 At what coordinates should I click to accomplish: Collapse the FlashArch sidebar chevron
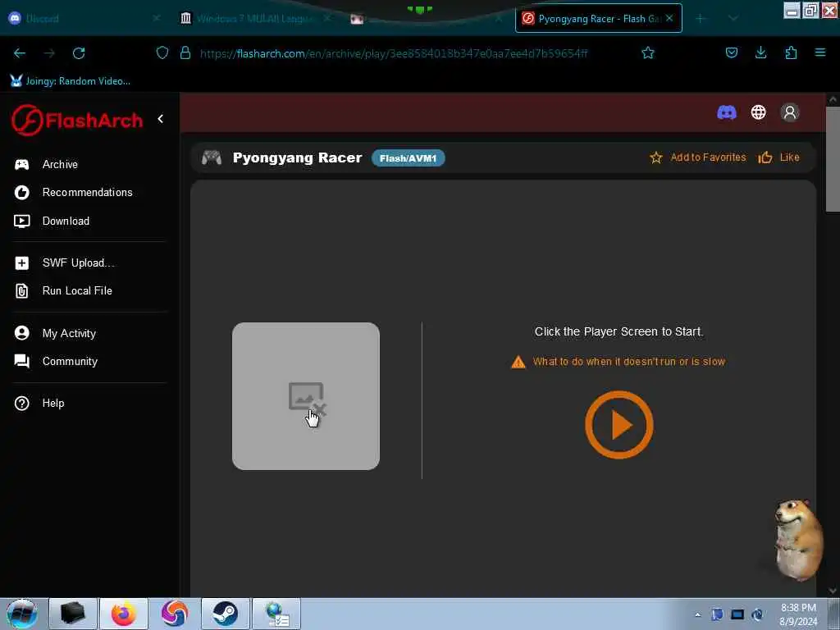click(x=160, y=119)
